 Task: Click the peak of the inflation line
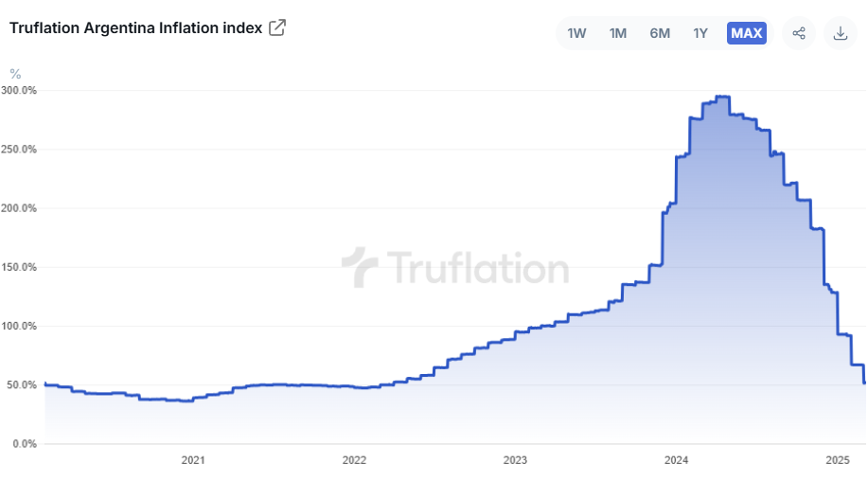[722, 97]
